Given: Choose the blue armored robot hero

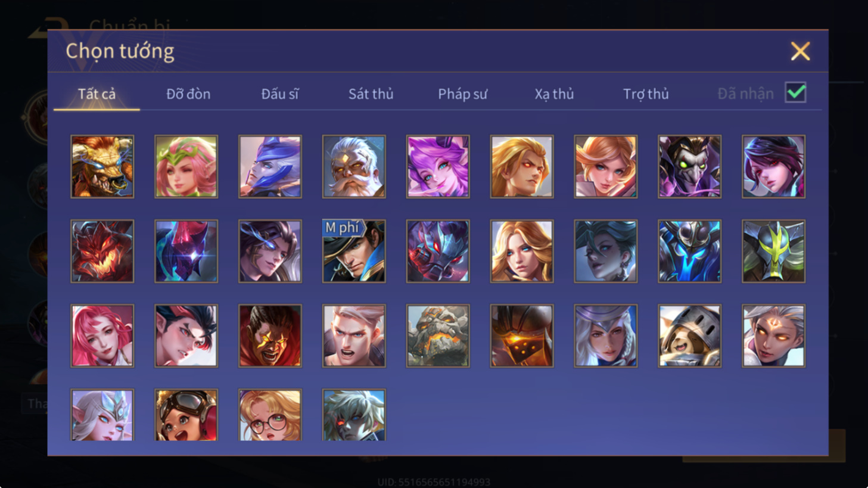Looking at the screenshot, I should (689, 251).
